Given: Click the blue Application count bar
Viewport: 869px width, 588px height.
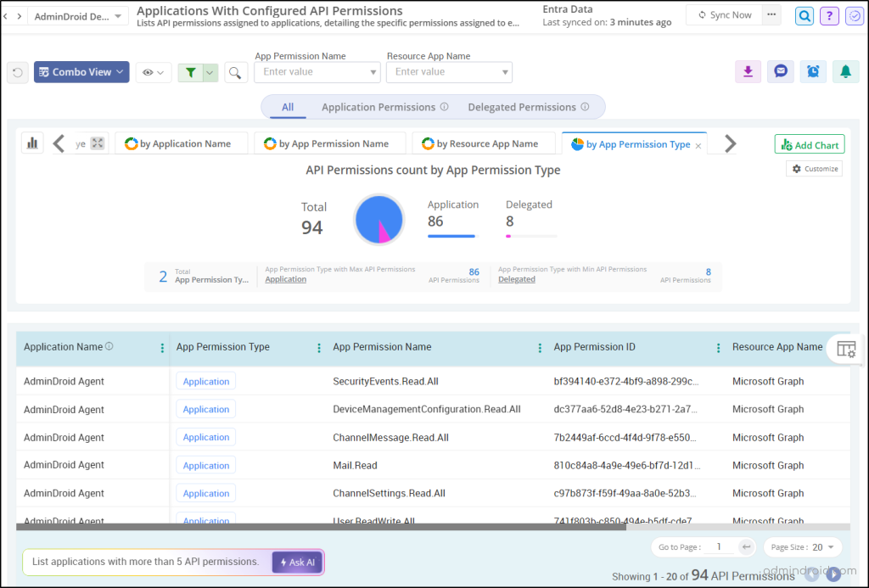Looking at the screenshot, I should click(x=451, y=236).
